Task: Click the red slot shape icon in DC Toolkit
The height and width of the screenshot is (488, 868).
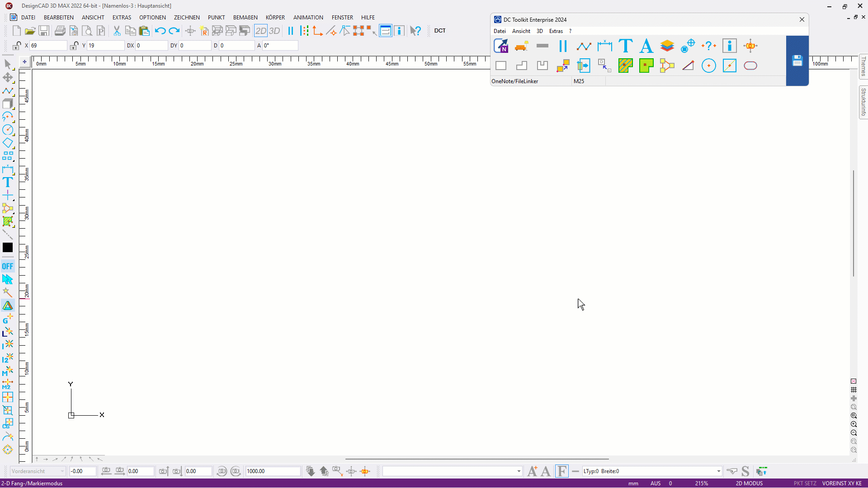Action: tap(750, 66)
